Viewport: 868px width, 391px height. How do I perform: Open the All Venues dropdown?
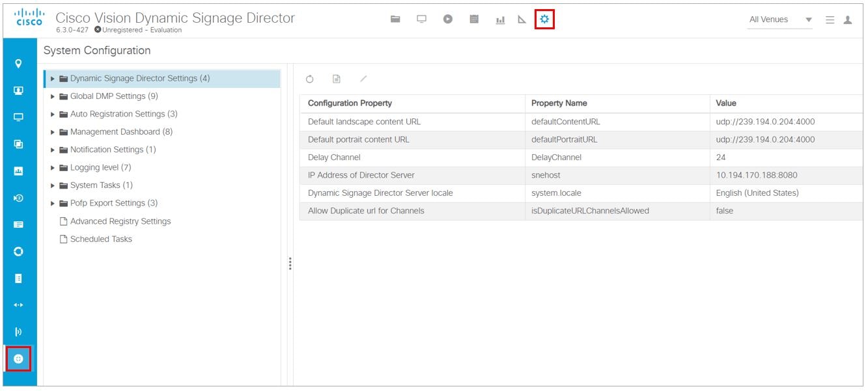coord(780,20)
